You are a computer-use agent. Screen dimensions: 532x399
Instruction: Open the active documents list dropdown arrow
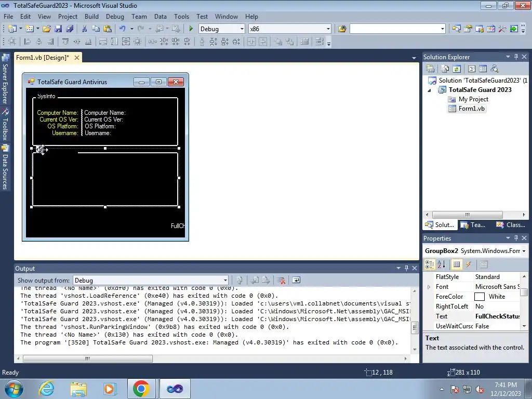click(x=414, y=58)
